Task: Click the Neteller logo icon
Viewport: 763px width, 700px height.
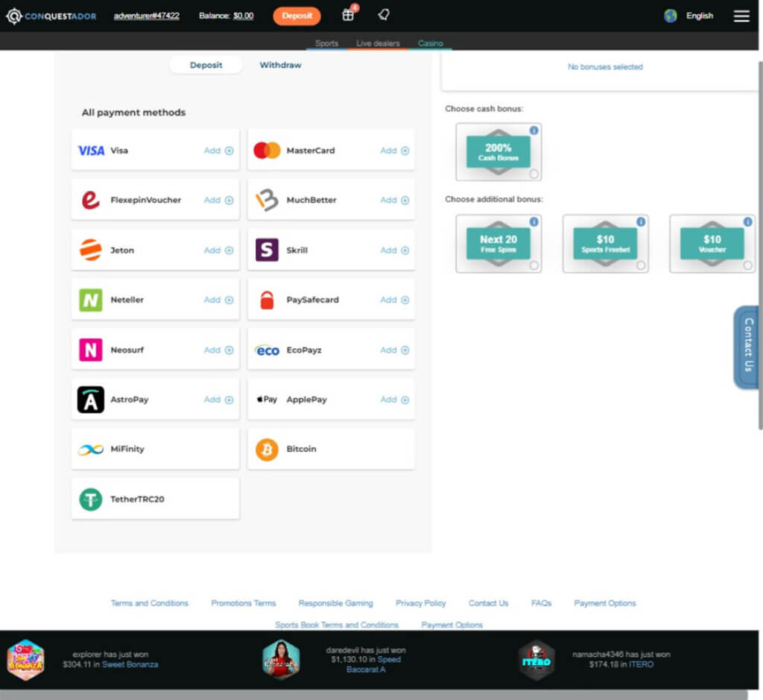Action: [x=90, y=300]
